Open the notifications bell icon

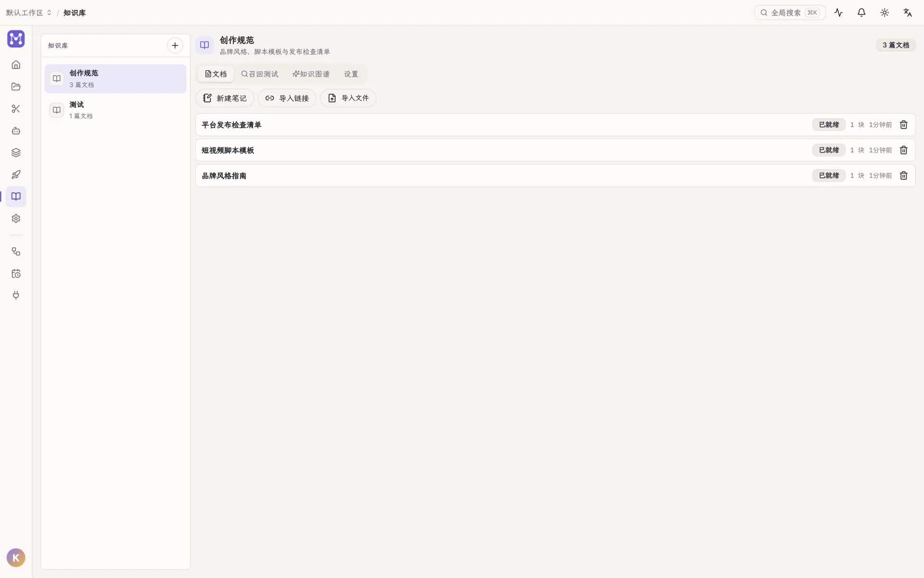coord(861,13)
